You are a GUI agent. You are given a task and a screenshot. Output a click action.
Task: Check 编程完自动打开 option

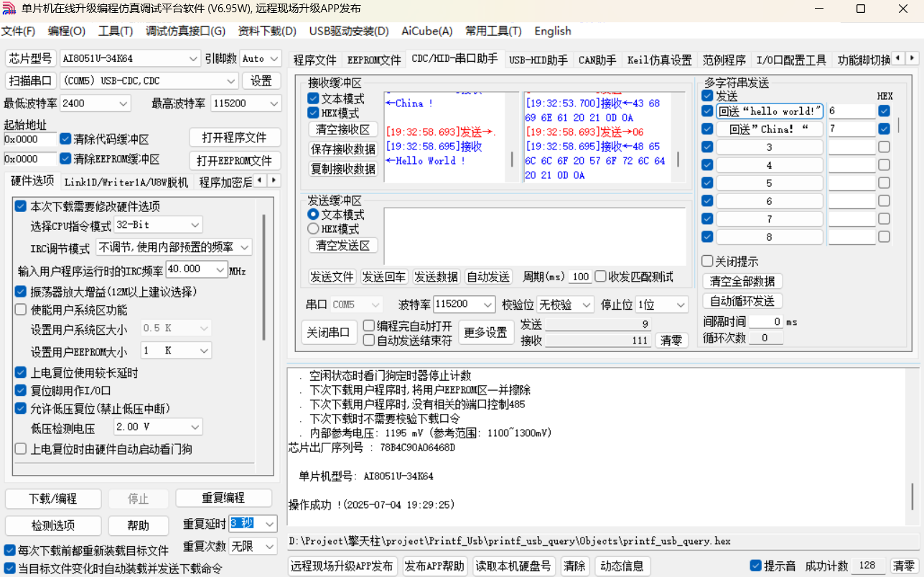[369, 326]
